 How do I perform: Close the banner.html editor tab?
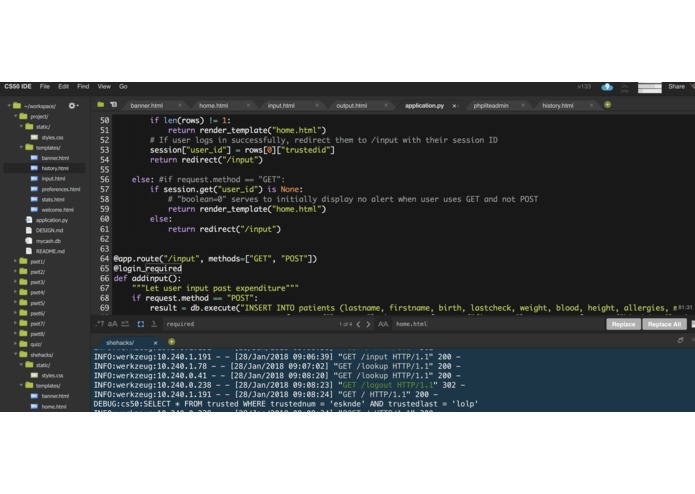pos(180,105)
